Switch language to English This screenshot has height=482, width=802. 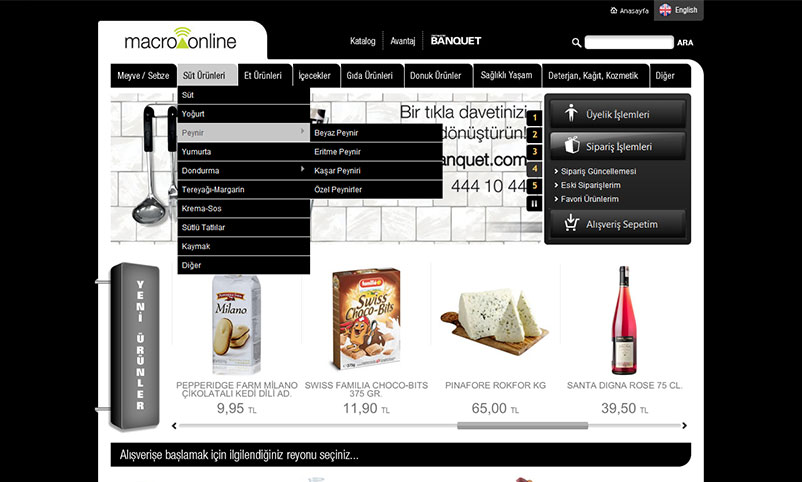click(678, 10)
